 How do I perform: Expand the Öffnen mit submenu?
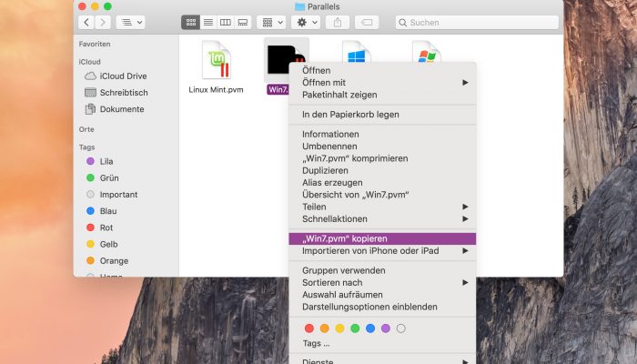coord(382,83)
